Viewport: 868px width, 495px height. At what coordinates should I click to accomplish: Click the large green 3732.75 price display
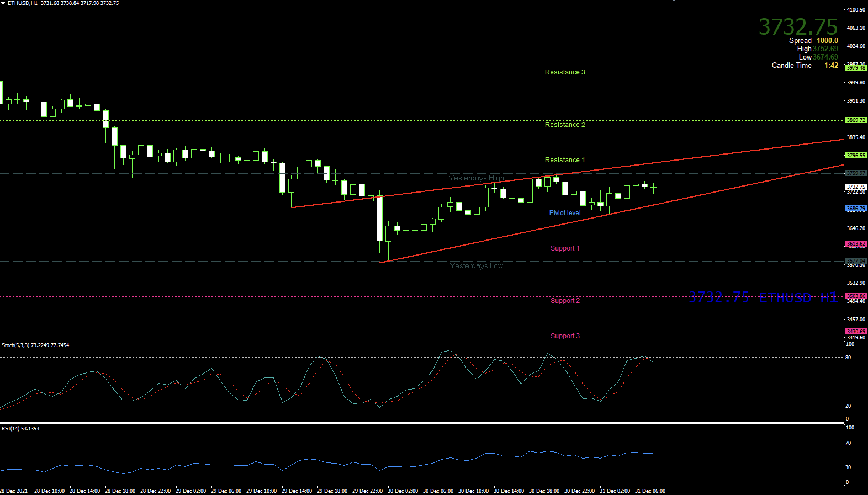coord(798,27)
